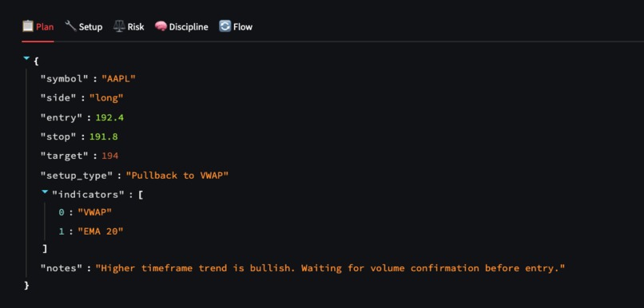
Task: Select the "Pullback to VWAP" value
Action: click(x=177, y=176)
